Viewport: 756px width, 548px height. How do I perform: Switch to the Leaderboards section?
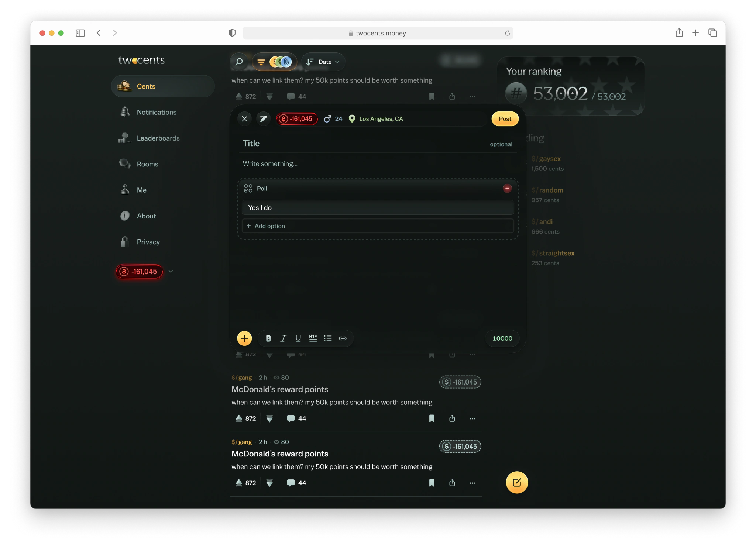coord(158,138)
